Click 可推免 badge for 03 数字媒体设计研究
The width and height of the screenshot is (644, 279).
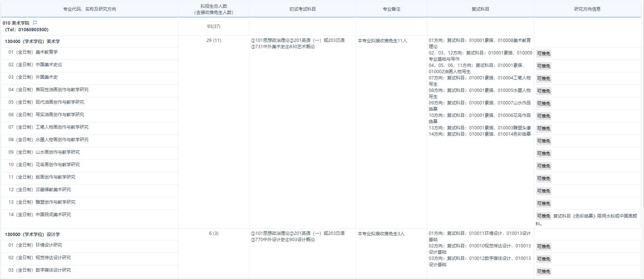pos(543,272)
